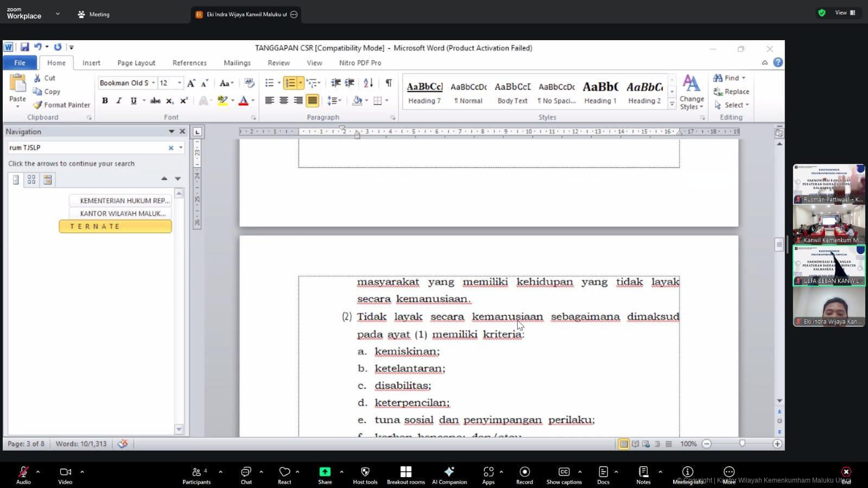868x488 pixels.
Task: Open the References ribbon tab
Action: (x=189, y=63)
